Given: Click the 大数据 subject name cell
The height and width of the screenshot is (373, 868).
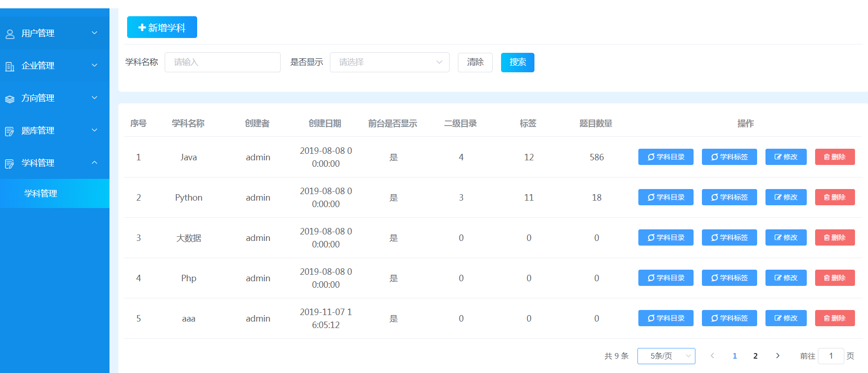Looking at the screenshot, I should [188, 238].
